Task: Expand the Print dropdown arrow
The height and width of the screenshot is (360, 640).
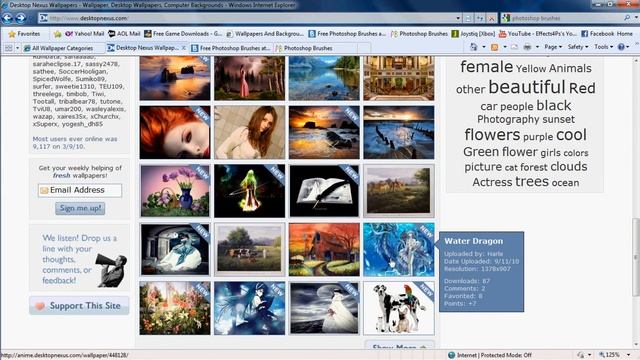Action: coord(537,47)
